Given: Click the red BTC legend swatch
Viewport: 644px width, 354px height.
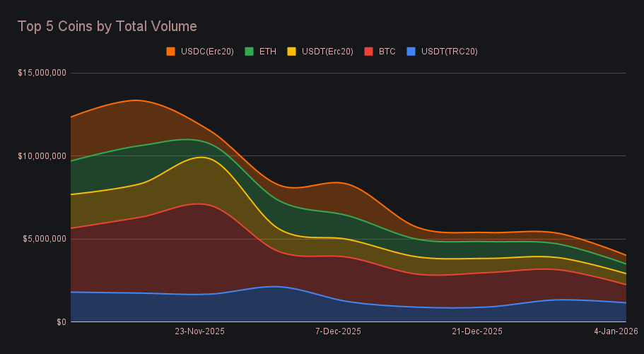Looking at the screenshot, I should [x=368, y=52].
